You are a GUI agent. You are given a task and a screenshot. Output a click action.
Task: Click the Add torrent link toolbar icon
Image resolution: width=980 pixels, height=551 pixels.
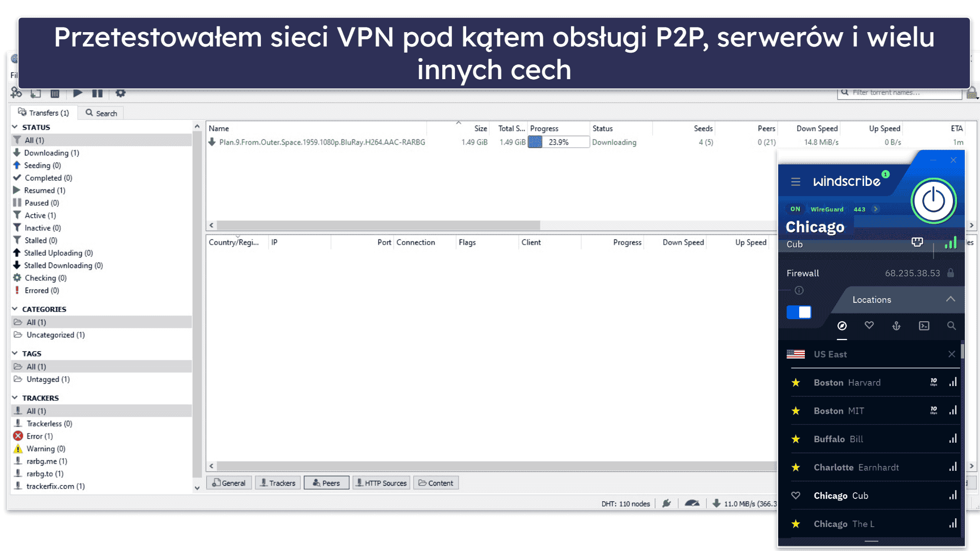(x=16, y=93)
